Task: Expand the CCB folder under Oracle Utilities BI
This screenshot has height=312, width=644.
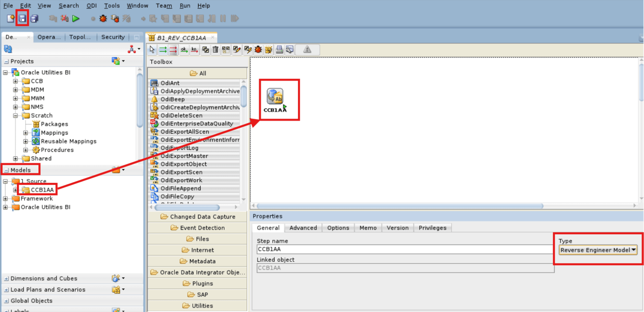Action: click(15, 81)
